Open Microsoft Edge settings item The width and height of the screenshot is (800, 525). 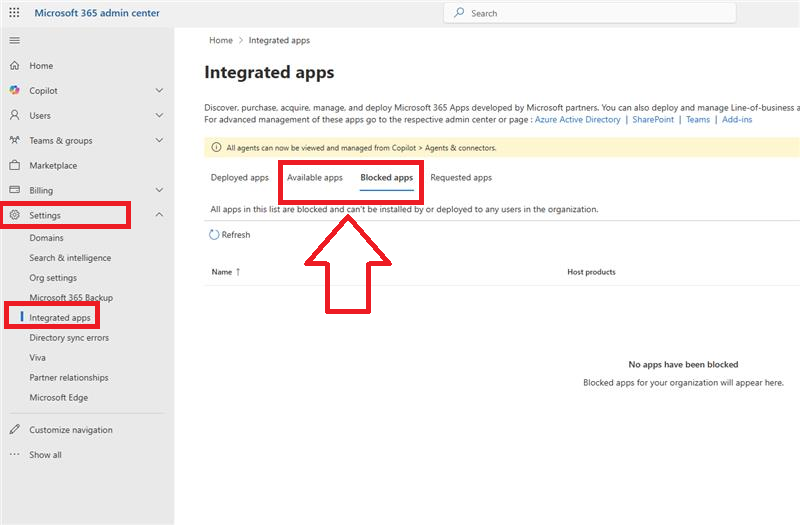tap(59, 397)
